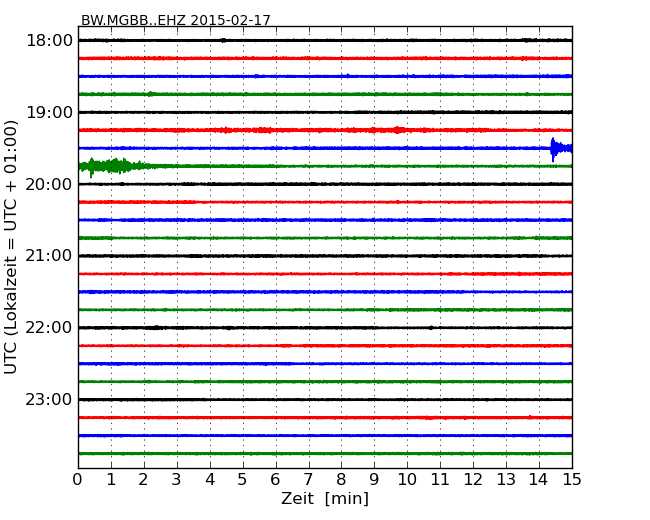Select the 22:00 y-axis tick label
Screen dimensions: 650x520
(49, 328)
